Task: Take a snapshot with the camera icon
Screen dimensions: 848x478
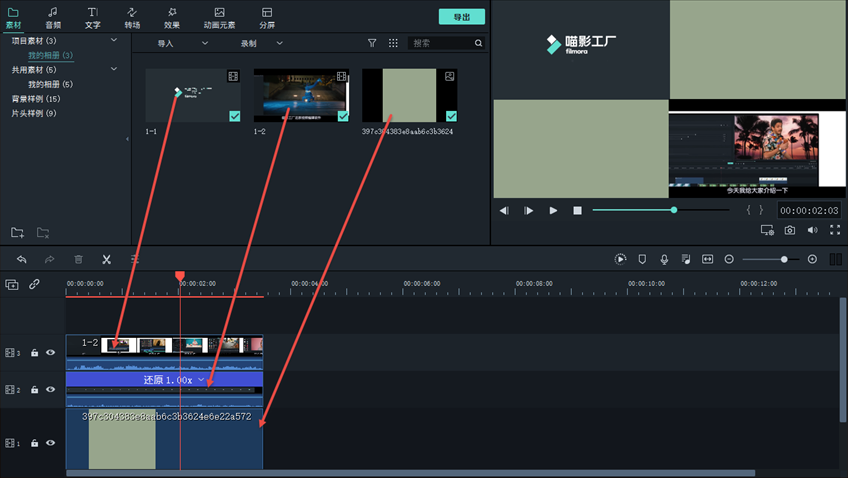Action: pos(790,230)
